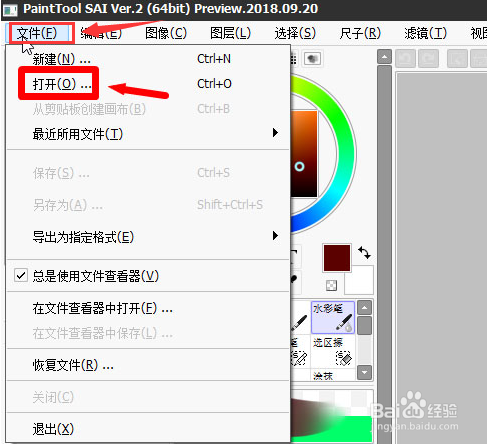
Task: Open the 滤镜(T) menu
Action: click(x=425, y=33)
